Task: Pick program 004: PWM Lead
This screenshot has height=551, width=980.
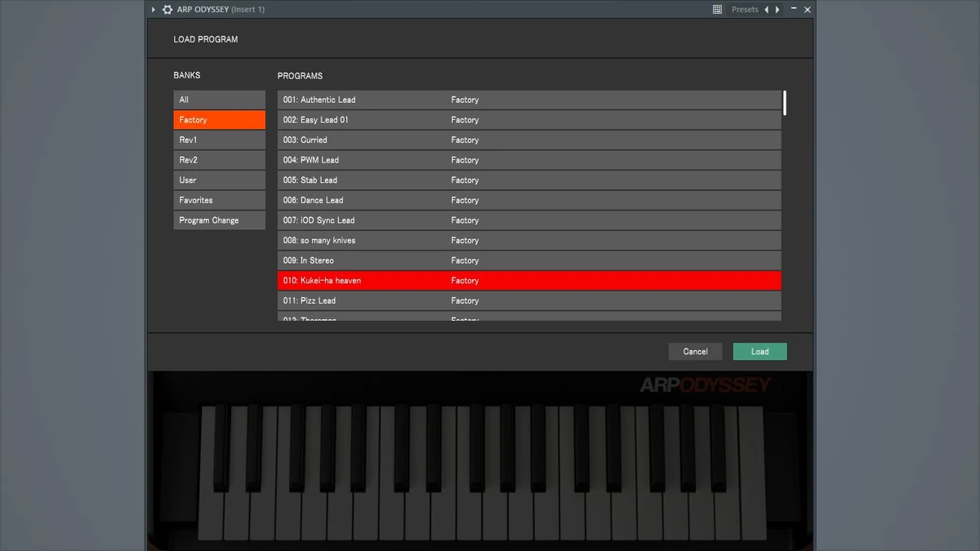Action: [x=529, y=160]
